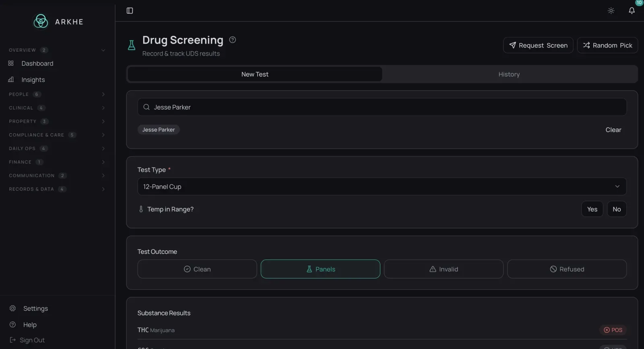Choose Panels test outcome
This screenshot has width=644, height=349.
click(320, 269)
